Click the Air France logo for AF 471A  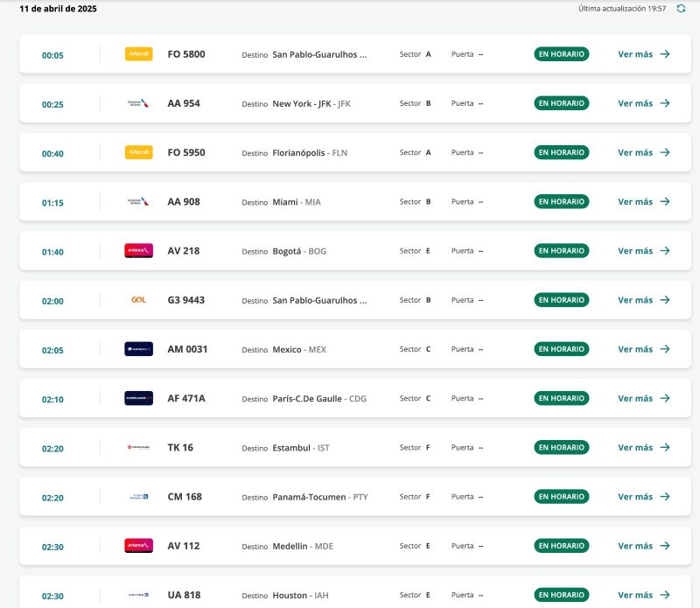click(x=138, y=398)
